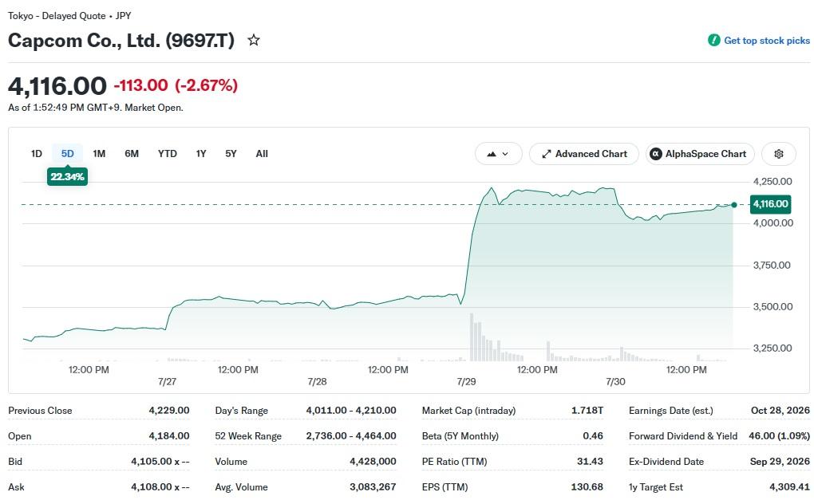Click Avg. Volume value 3,083,267
The width and height of the screenshot is (814, 504).
(x=373, y=486)
